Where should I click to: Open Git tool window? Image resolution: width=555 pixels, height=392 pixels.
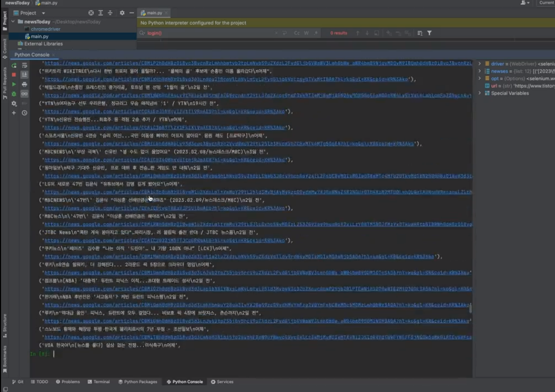click(18, 382)
